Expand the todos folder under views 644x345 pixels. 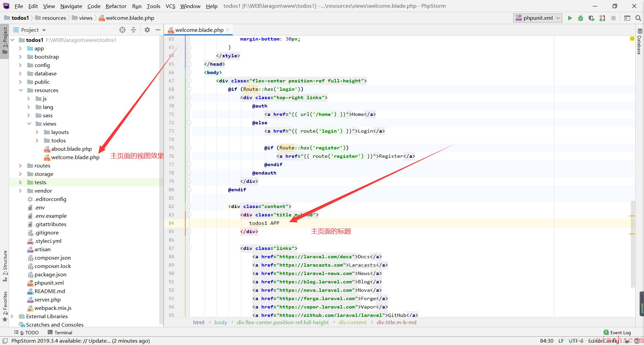(37, 140)
